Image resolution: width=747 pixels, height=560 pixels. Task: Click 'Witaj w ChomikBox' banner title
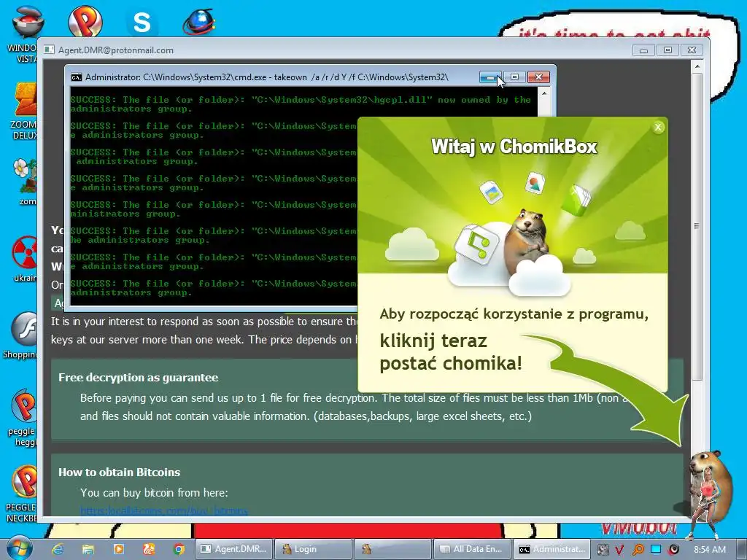(514, 147)
